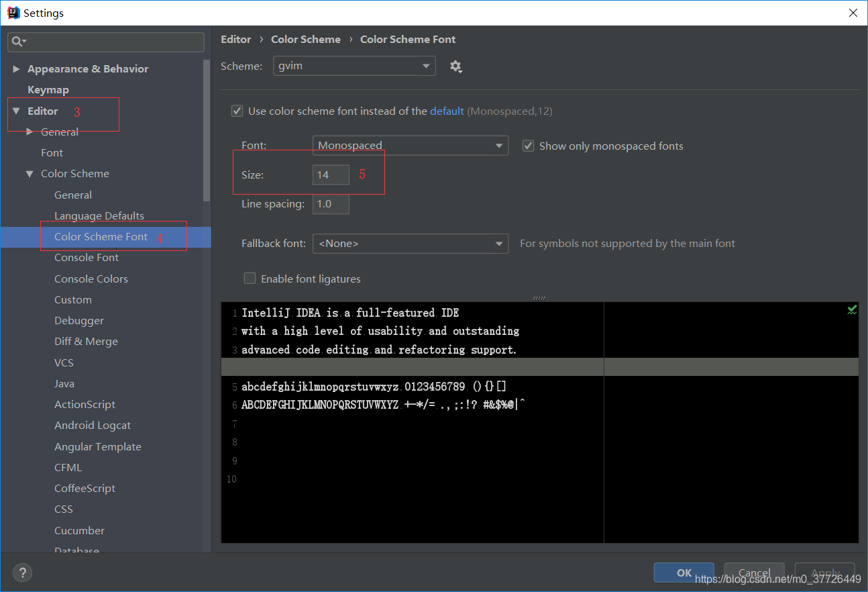The width and height of the screenshot is (868, 592).
Task: Click preview line with lowercase alphabet
Action: point(374,387)
